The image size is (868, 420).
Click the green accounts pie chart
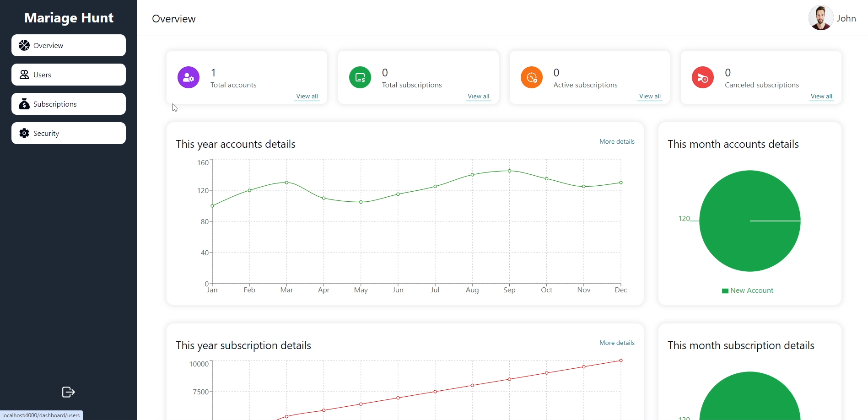tap(750, 221)
